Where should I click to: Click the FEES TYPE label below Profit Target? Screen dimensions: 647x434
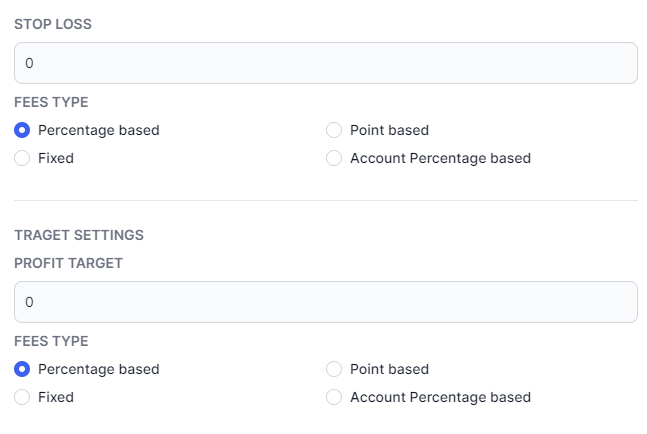click(51, 341)
